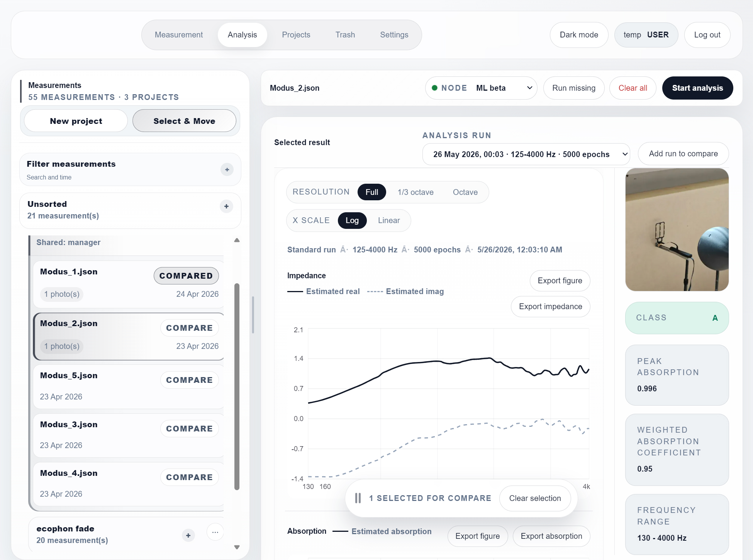Toggle COMPARE on Modus_5.json
The image size is (753, 560).
[189, 380]
